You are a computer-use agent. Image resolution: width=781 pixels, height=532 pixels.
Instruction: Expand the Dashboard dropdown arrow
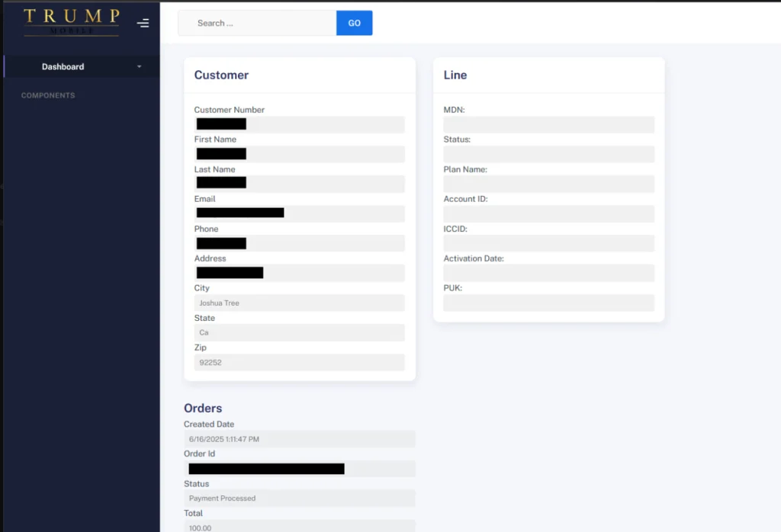140,66
